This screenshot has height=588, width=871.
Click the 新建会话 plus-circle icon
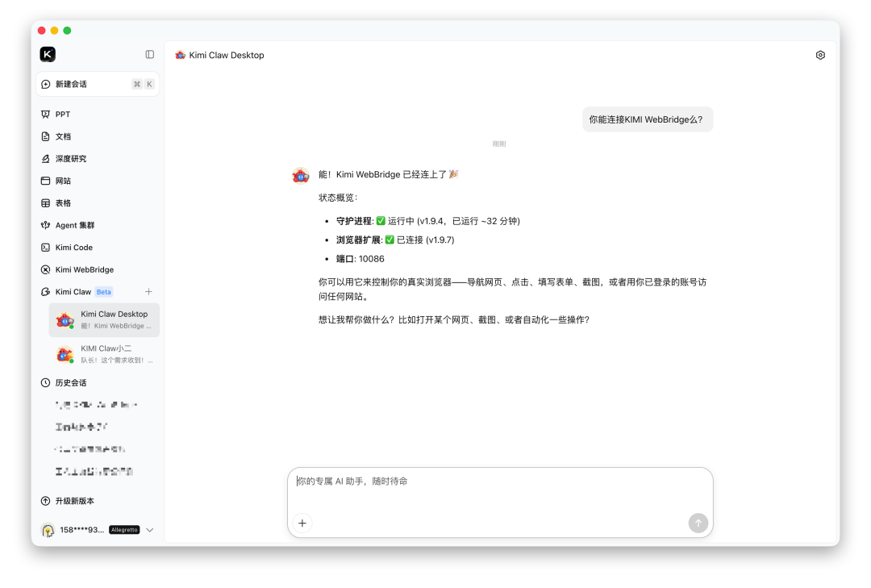(x=45, y=84)
